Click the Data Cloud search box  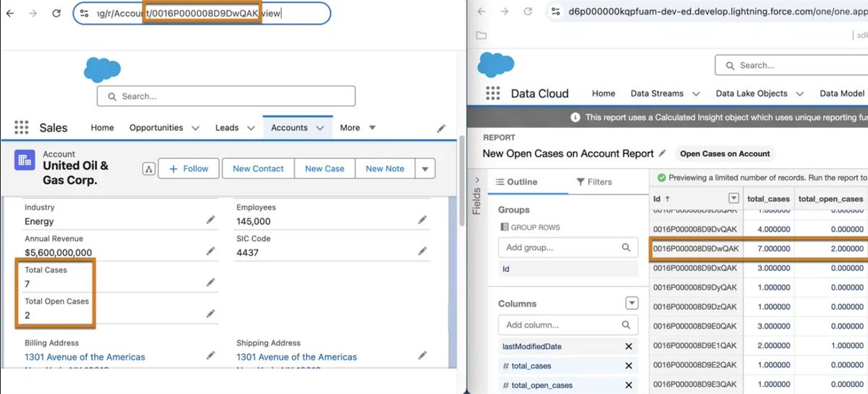point(791,65)
